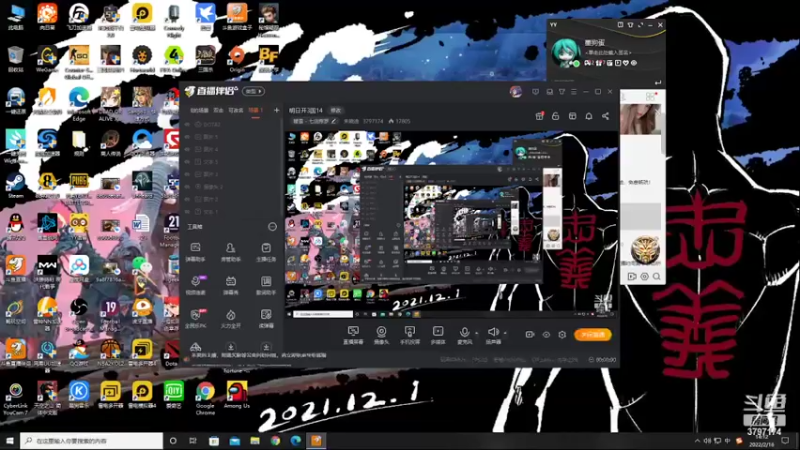Collapse the toolbox panel with round minus

[272, 227]
